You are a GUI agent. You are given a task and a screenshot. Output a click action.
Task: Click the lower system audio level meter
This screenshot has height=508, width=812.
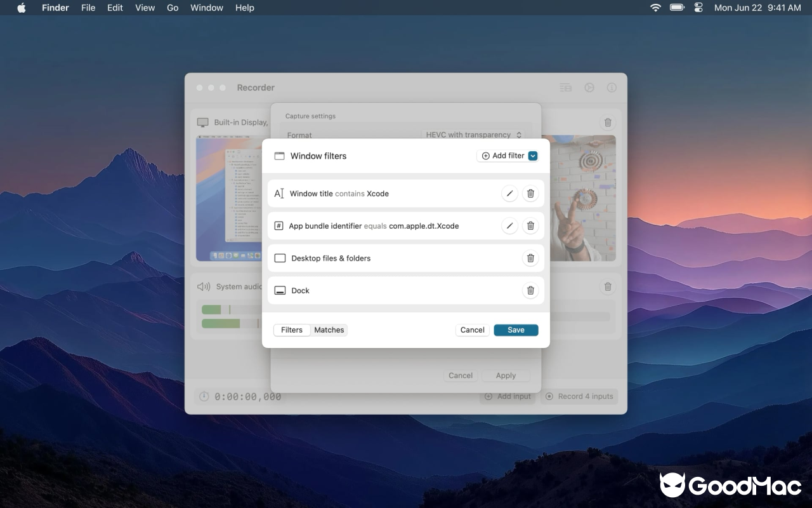pyautogui.click(x=232, y=324)
